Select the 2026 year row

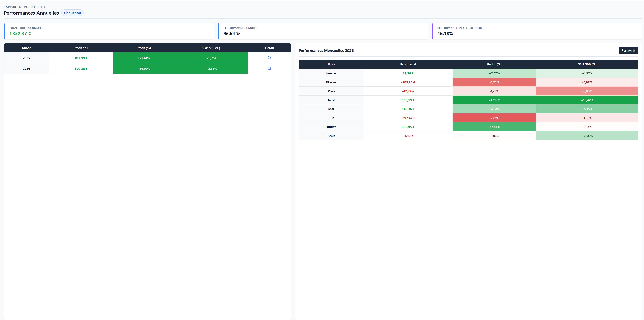(x=147, y=68)
